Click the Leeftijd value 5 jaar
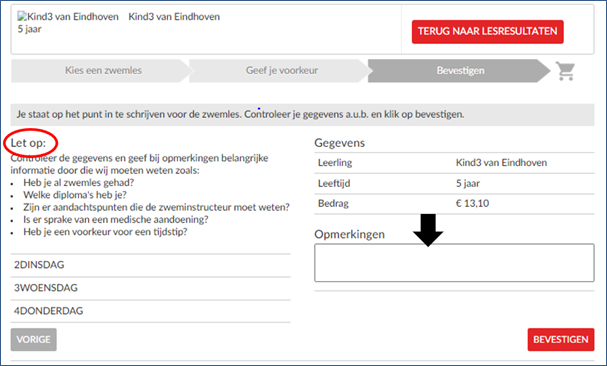The height and width of the screenshot is (366, 607). tap(468, 183)
